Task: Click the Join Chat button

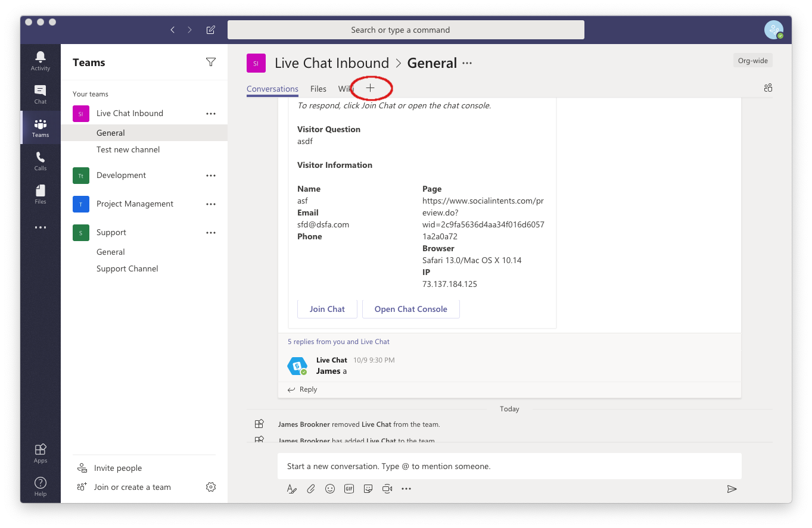Action: [x=327, y=309]
